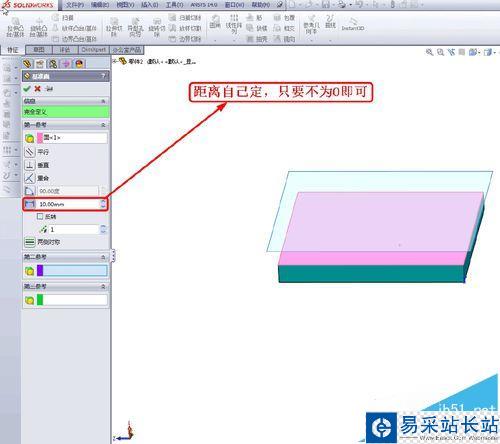Collapse the Second Reference (第二参考) section
This screenshot has height=444, width=500.
click(x=103, y=257)
